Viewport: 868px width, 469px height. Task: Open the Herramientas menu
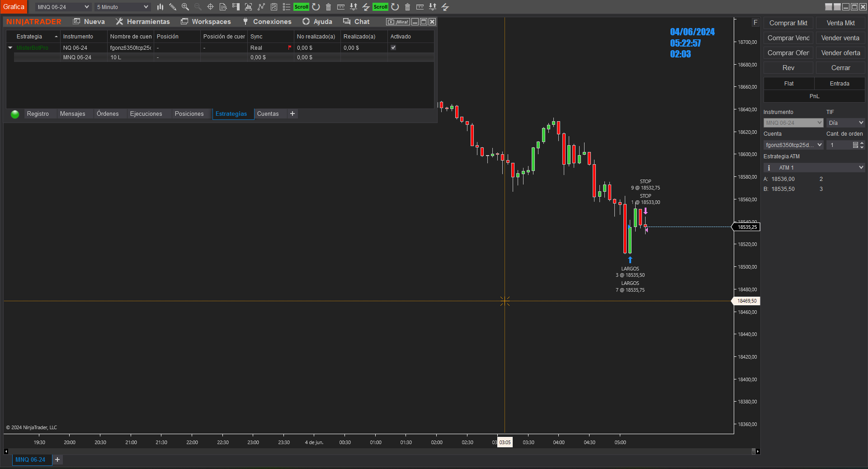point(143,21)
